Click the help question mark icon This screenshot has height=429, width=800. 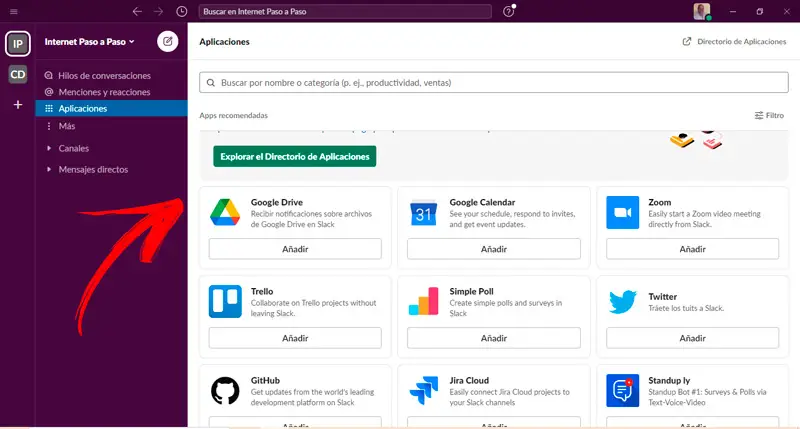point(510,12)
